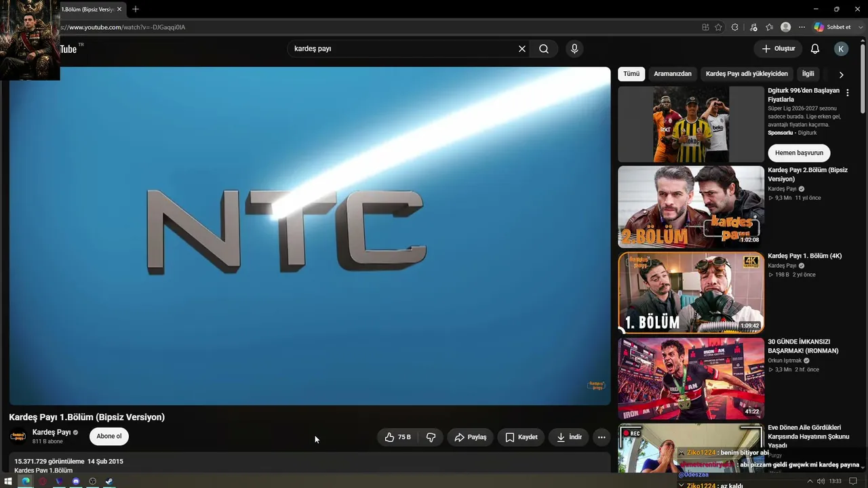Image resolution: width=868 pixels, height=488 pixels.
Task: Like the video with 75 B likes
Action: pos(397,437)
